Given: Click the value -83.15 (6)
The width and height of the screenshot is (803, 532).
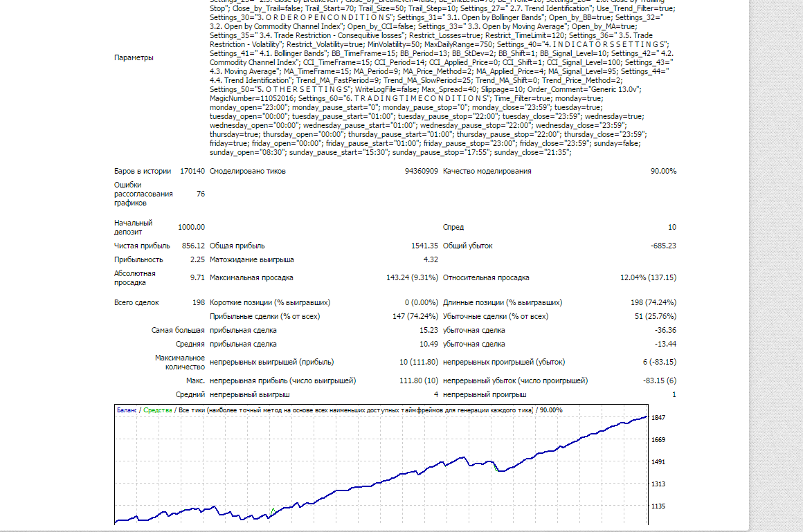Looking at the screenshot, I should [660, 381].
